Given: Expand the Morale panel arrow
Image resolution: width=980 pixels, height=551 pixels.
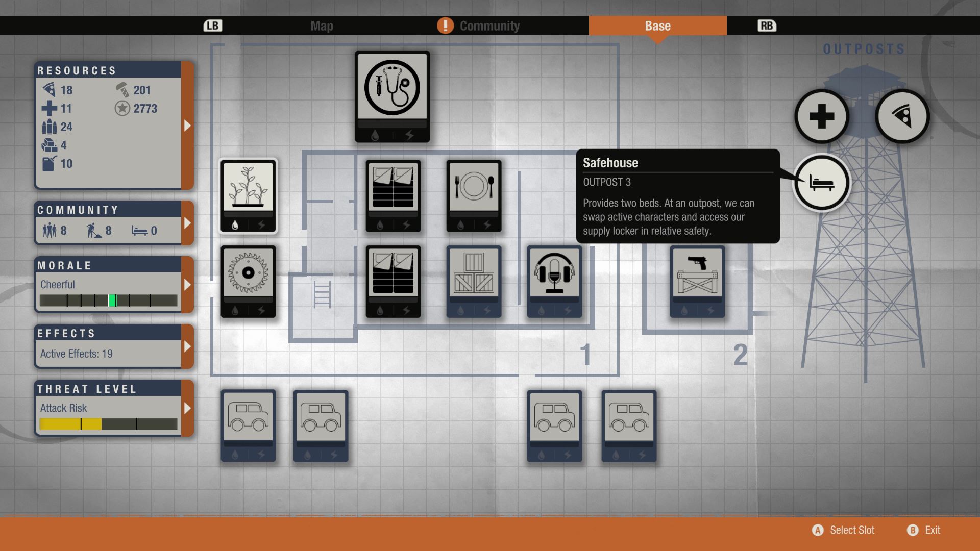Looking at the screenshot, I should click(x=187, y=285).
